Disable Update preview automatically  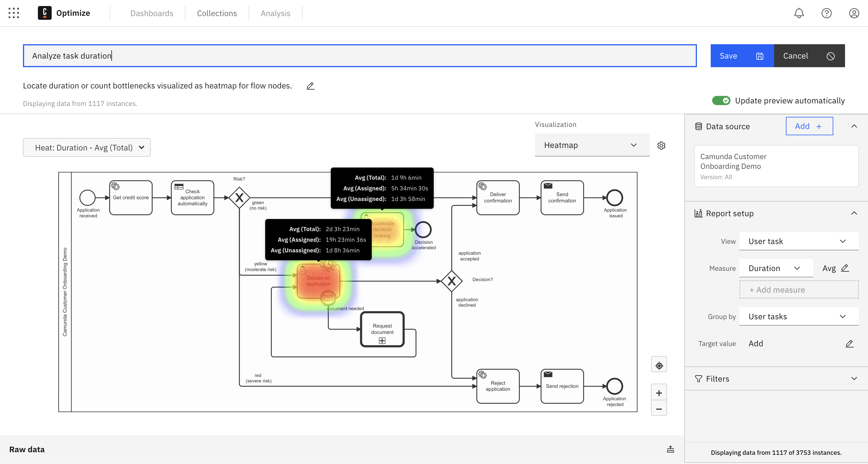(721, 100)
